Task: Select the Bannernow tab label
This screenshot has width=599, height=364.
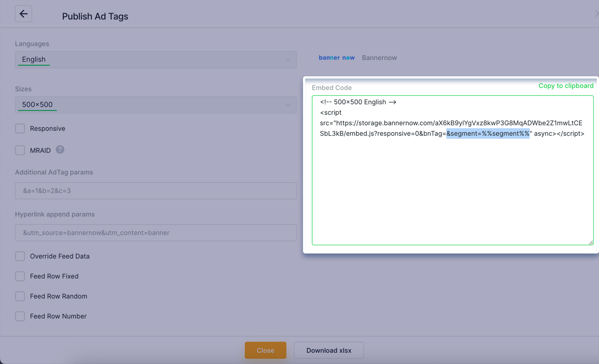Action: pos(379,57)
